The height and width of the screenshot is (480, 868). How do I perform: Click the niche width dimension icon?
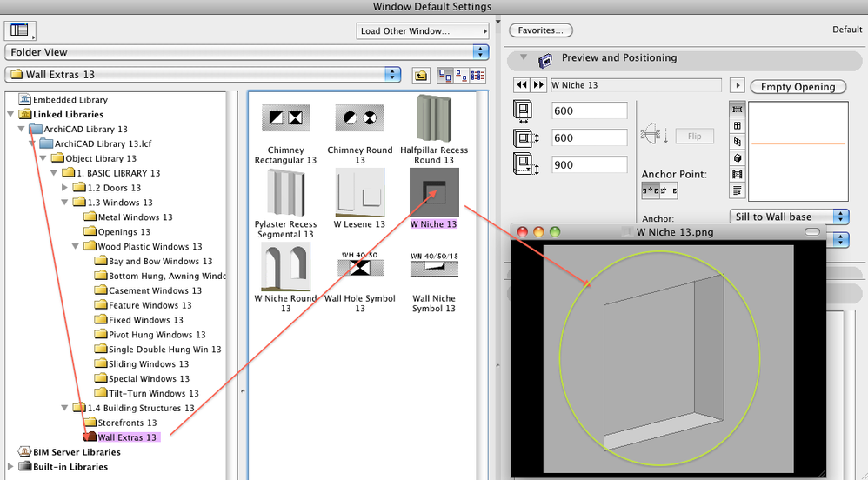(523, 110)
